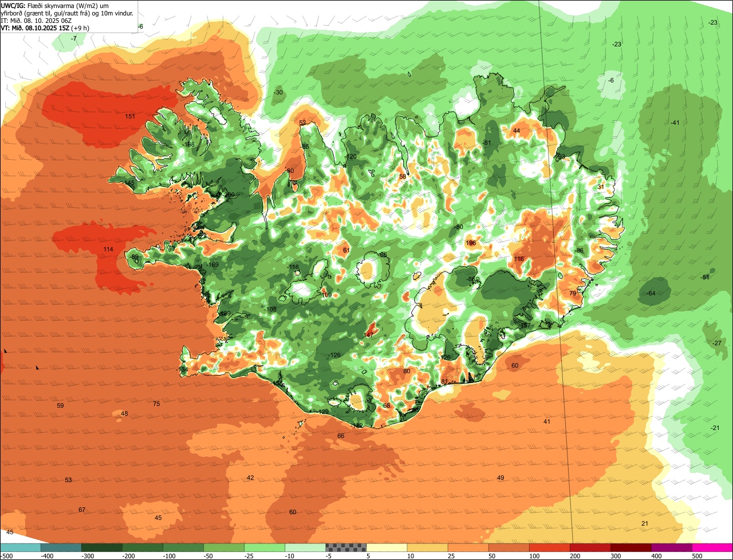Click the map value -21

(x=715, y=428)
